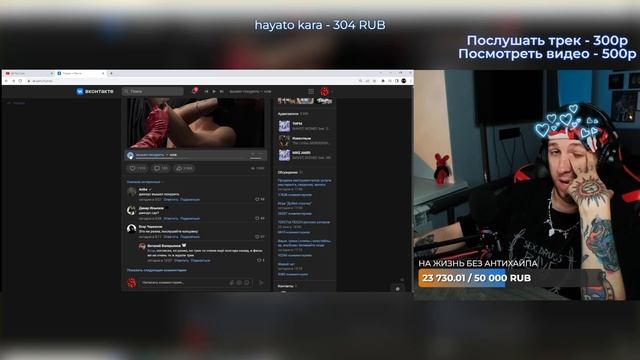Attach a file with the paperclip in the comment box

(x=232, y=282)
